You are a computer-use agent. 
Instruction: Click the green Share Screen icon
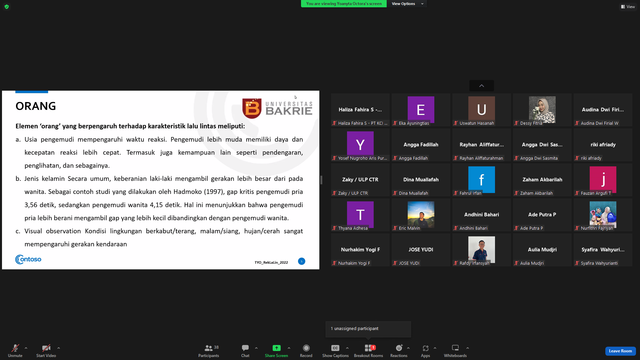coord(276,348)
